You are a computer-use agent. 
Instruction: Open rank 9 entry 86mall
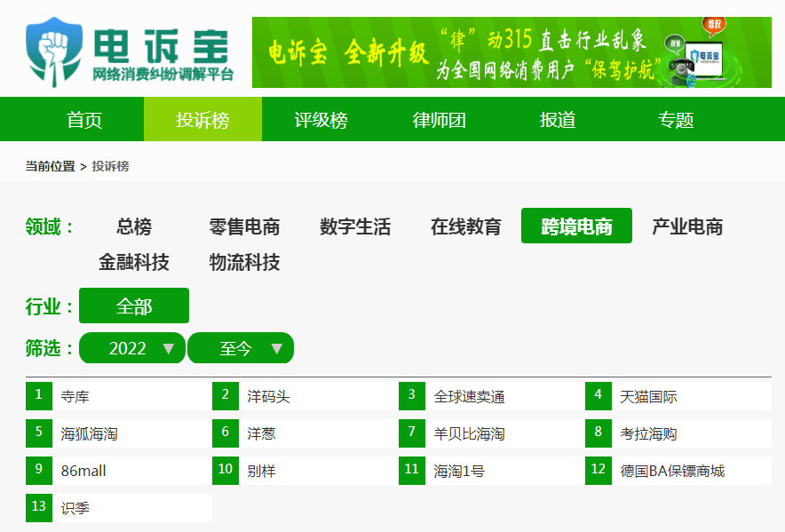click(119, 471)
